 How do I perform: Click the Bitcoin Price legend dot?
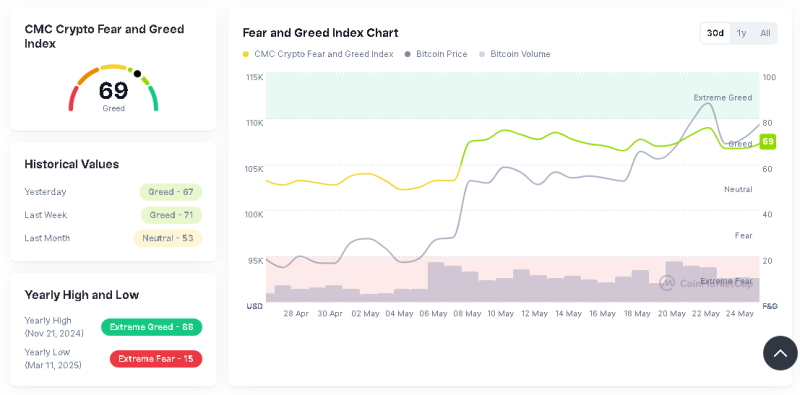[x=408, y=54]
